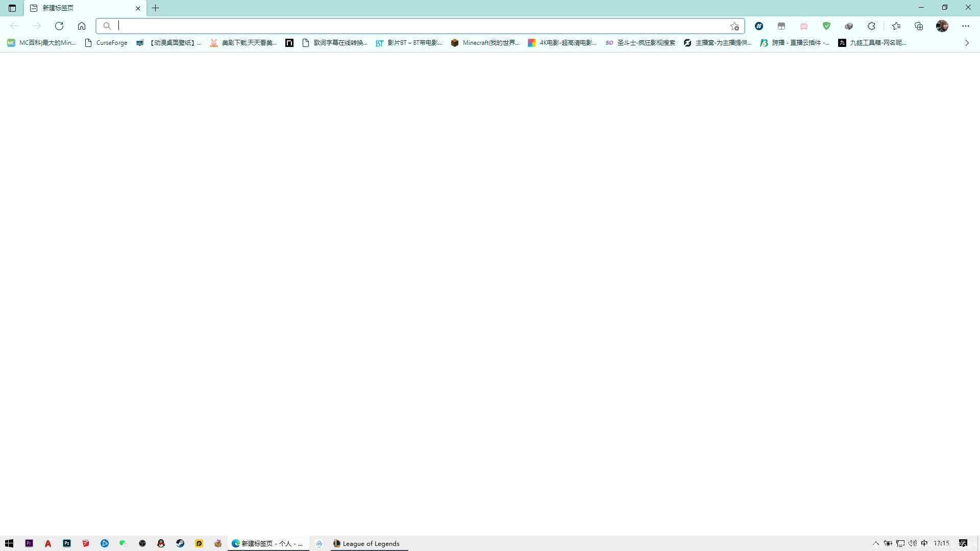Focus the address bar input

coord(420,26)
